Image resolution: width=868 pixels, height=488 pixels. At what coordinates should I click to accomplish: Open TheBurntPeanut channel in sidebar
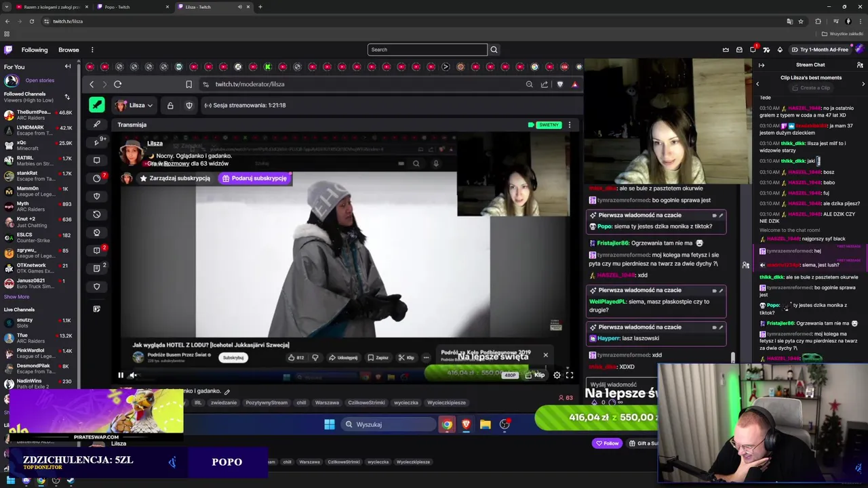(x=39, y=115)
